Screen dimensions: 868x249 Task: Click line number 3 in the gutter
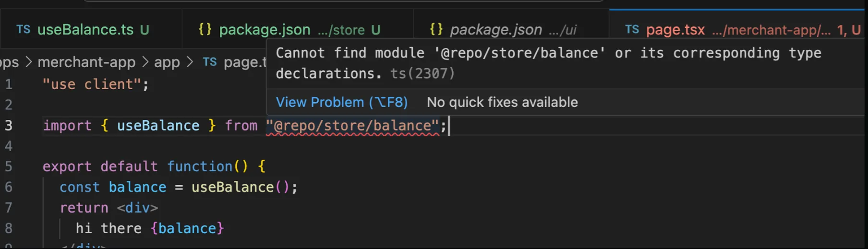[x=9, y=126]
